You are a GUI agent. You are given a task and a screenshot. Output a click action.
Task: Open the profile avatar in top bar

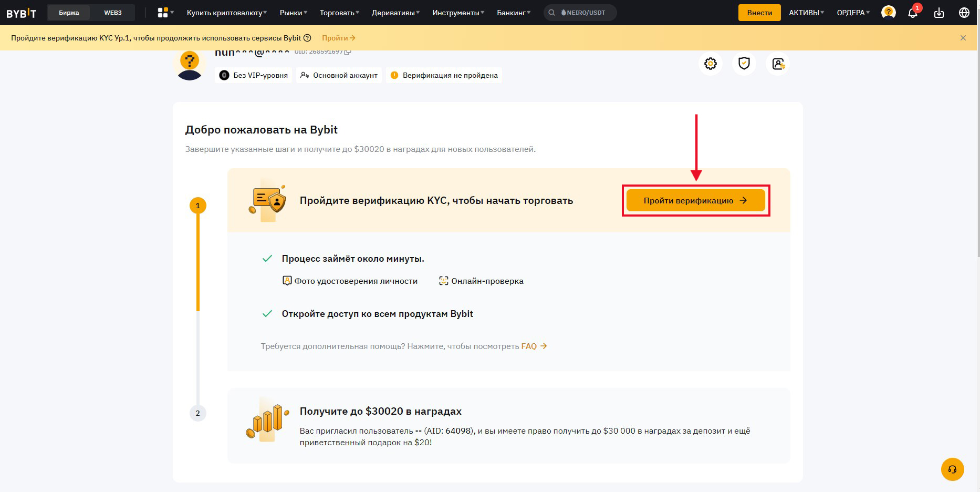click(x=889, y=12)
